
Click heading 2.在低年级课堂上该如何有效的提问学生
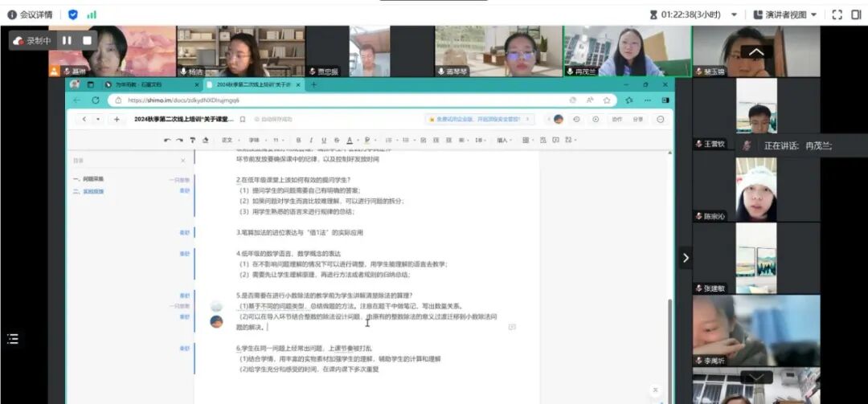(x=293, y=179)
